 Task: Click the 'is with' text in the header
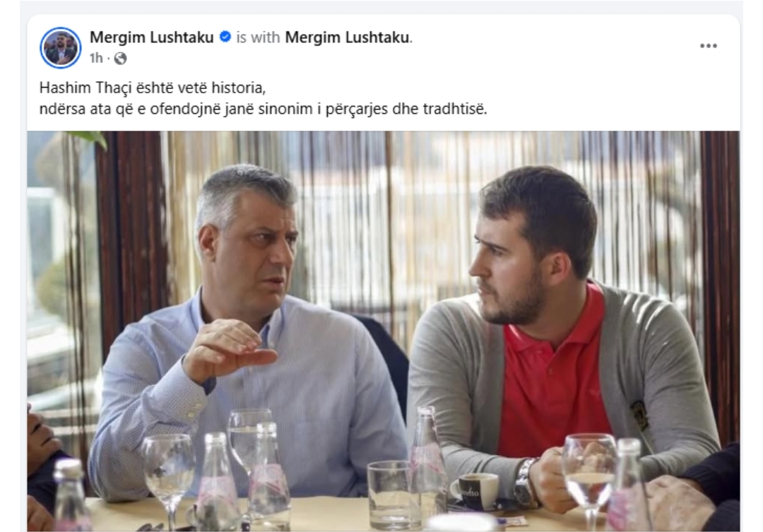click(x=258, y=37)
